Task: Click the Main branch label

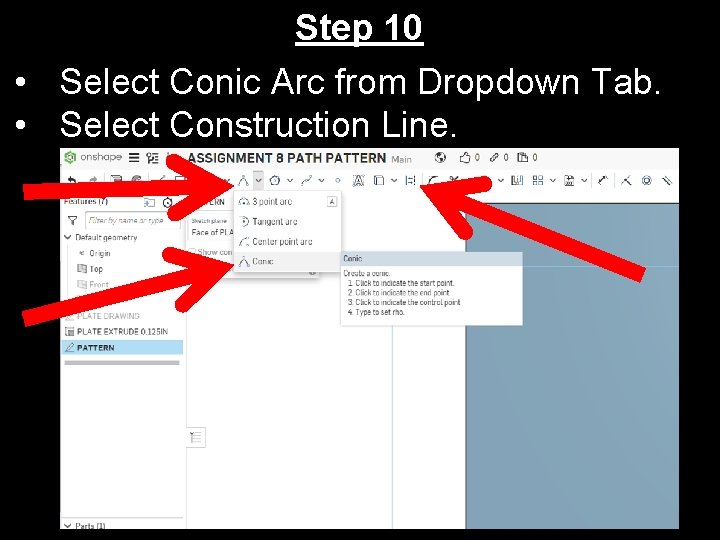Action: 401,159
